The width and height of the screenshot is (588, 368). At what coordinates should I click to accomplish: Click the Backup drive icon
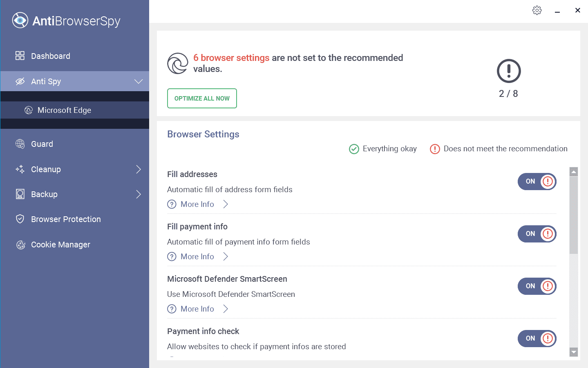(20, 194)
